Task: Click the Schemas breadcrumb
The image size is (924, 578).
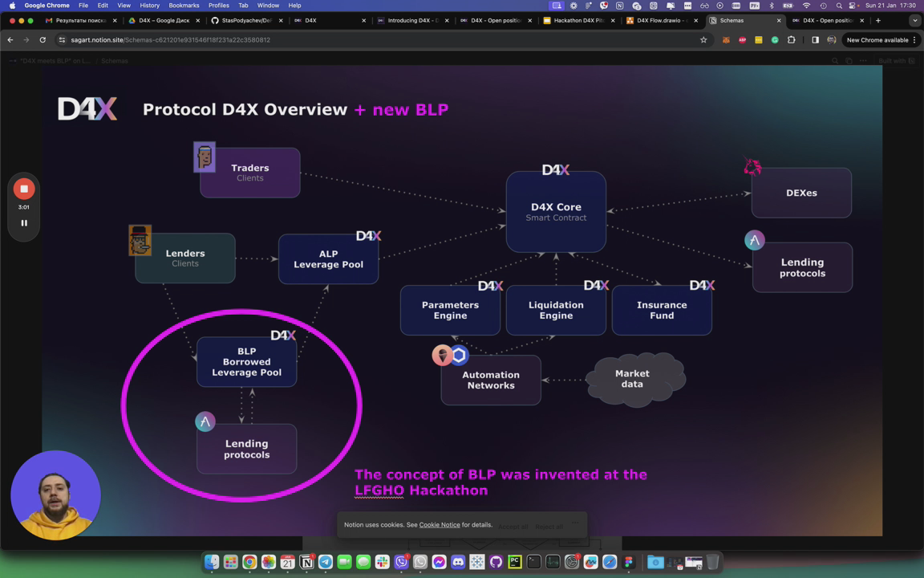Action: tap(115, 61)
